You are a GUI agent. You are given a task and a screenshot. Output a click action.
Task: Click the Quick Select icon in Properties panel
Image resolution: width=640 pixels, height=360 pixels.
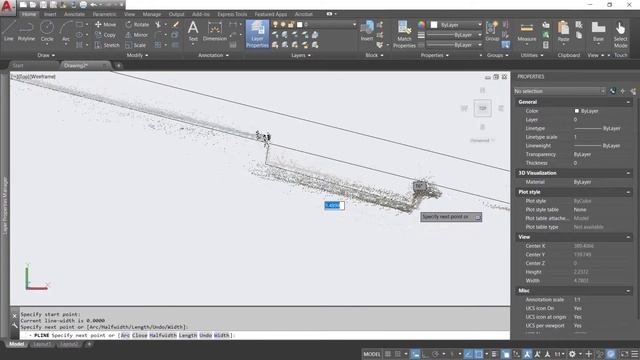[633, 91]
